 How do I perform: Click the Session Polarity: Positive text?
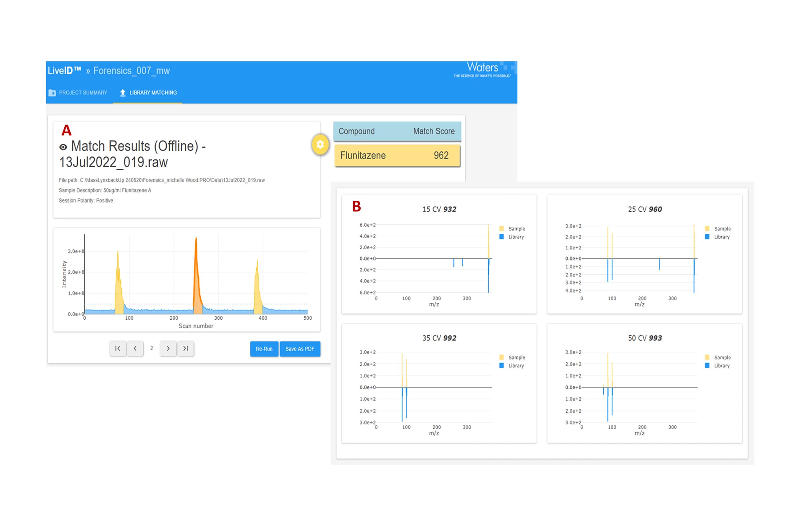tap(86, 201)
